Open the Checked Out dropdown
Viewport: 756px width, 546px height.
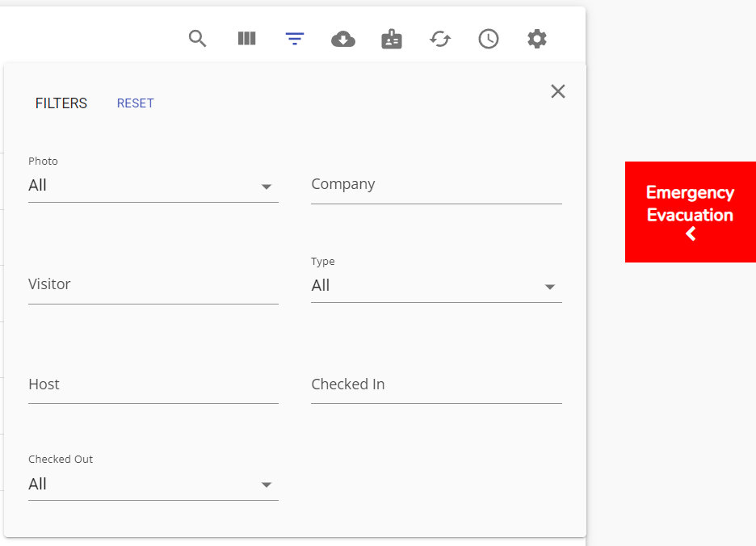(267, 485)
